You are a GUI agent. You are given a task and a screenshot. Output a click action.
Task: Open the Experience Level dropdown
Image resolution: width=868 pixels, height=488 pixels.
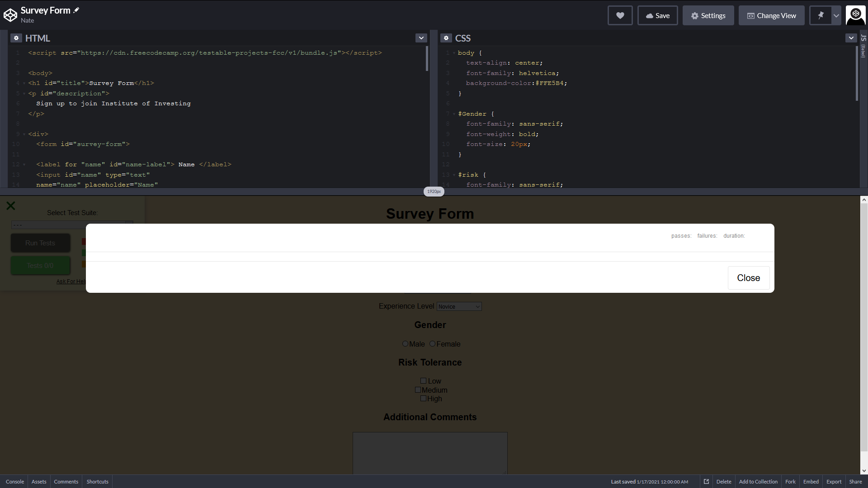[459, 307]
